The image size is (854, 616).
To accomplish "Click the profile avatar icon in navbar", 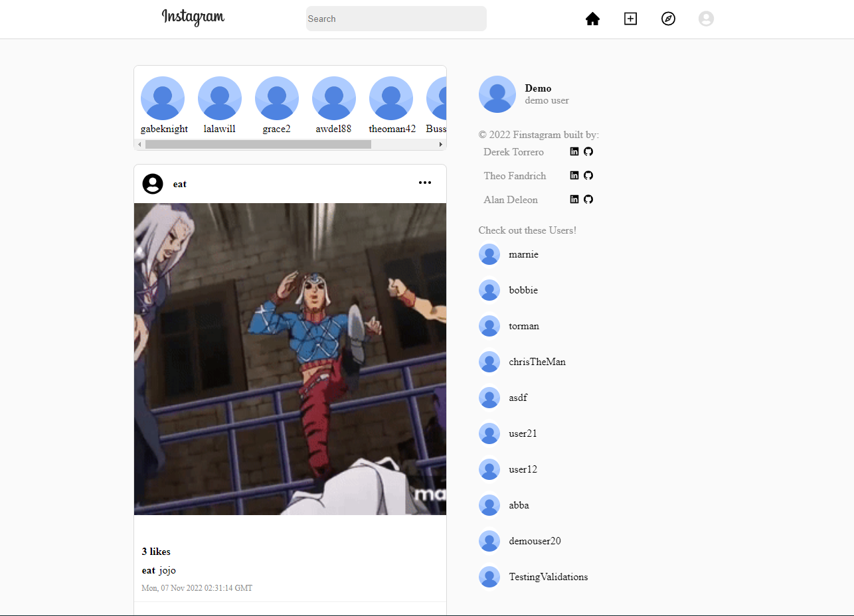I will (x=706, y=19).
